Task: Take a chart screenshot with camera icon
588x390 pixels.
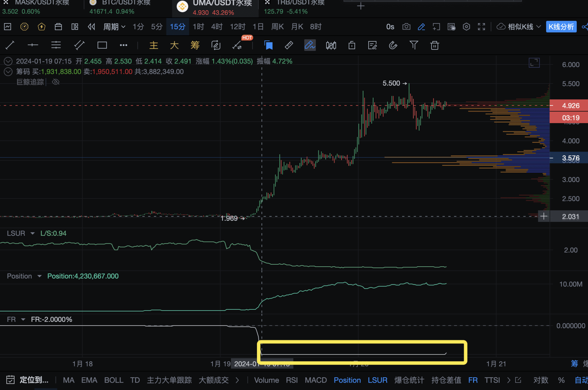Action: coord(406,27)
